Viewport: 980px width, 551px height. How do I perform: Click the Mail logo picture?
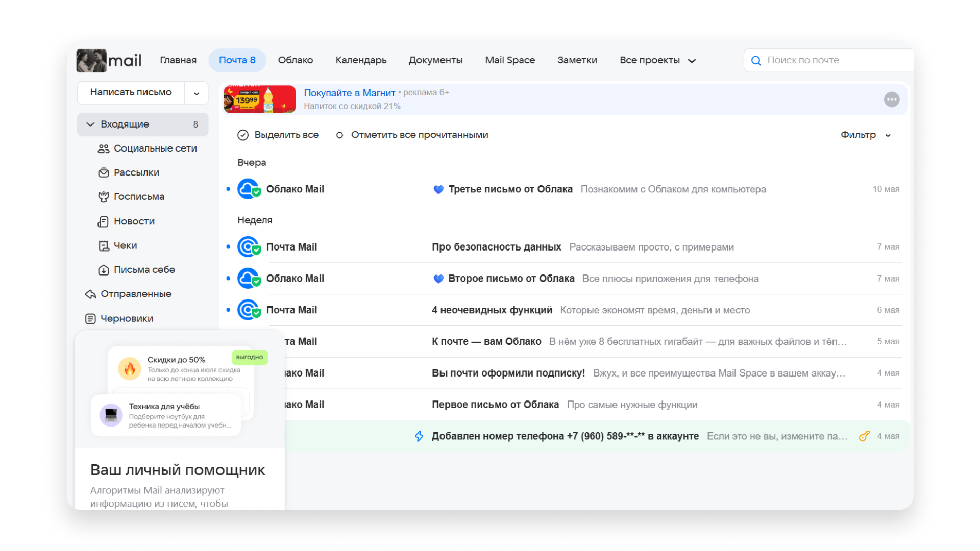click(x=91, y=60)
